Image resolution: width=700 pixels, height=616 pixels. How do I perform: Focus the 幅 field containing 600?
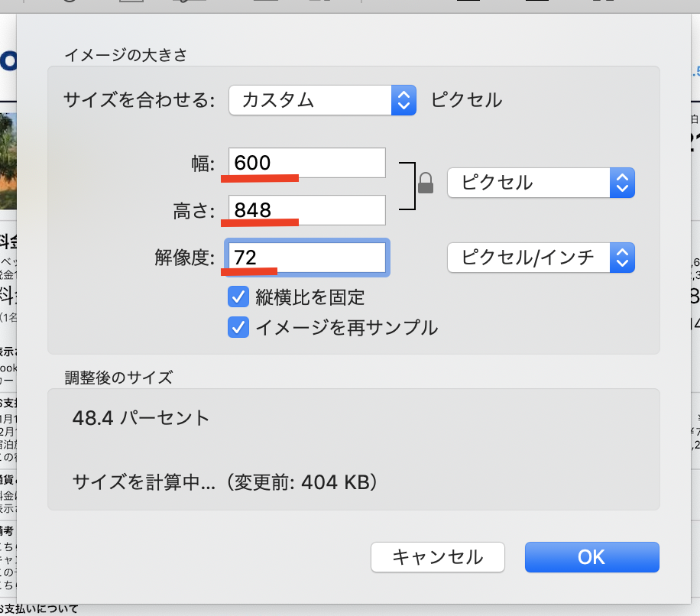[307, 163]
